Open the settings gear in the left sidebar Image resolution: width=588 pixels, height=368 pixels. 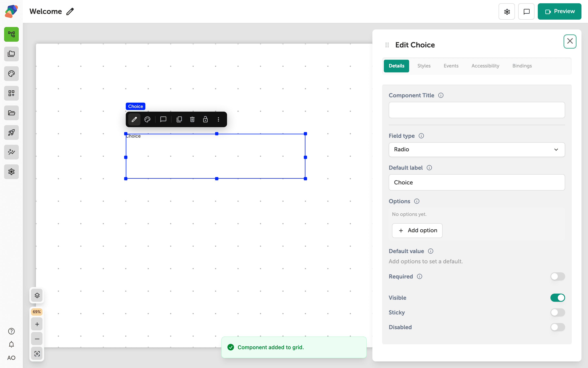point(11,172)
